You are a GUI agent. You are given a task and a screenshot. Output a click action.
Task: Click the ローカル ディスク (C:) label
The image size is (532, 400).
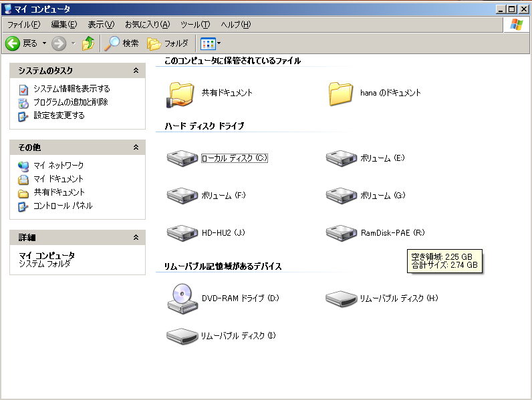click(235, 158)
